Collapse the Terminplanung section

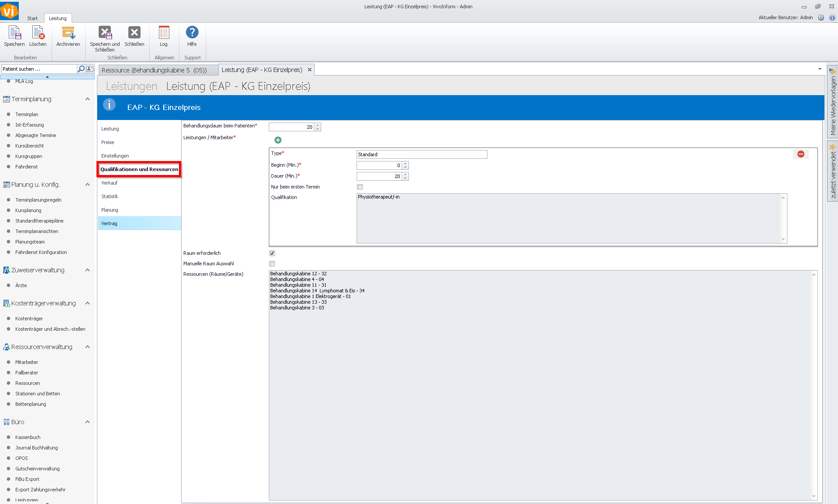pyautogui.click(x=87, y=99)
